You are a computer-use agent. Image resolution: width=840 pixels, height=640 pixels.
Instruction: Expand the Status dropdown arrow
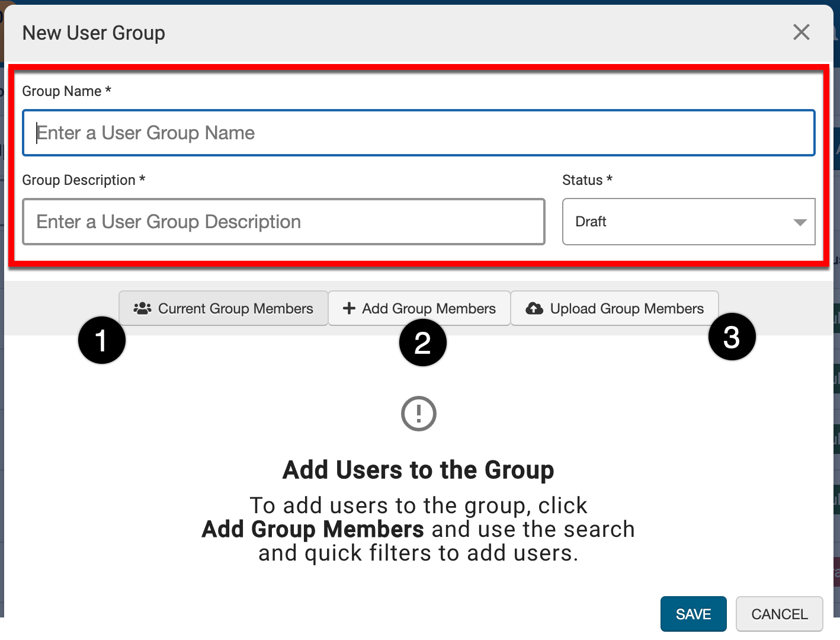pyautogui.click(x=800, y=222)
